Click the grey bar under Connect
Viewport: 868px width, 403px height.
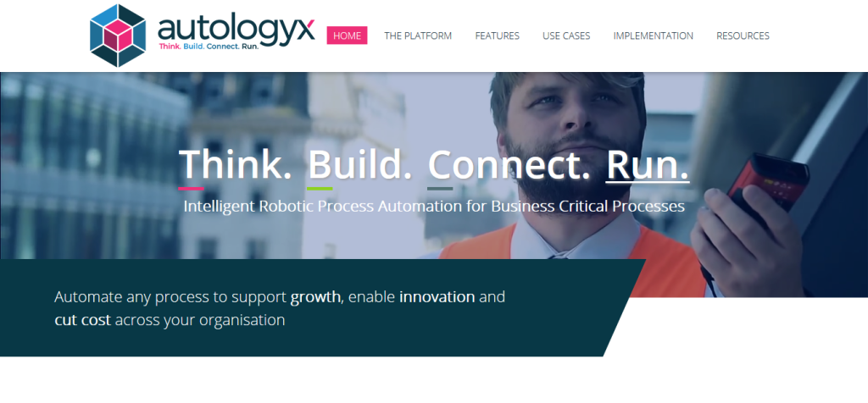pyautogui.click(x=440, y=189)
